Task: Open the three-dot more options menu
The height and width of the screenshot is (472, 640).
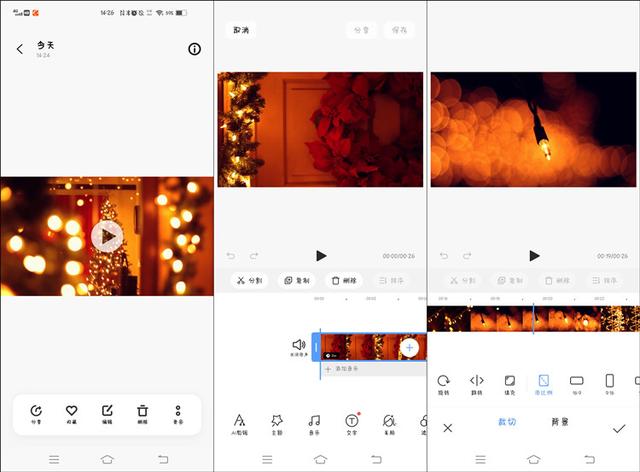Action: point(178,412)
